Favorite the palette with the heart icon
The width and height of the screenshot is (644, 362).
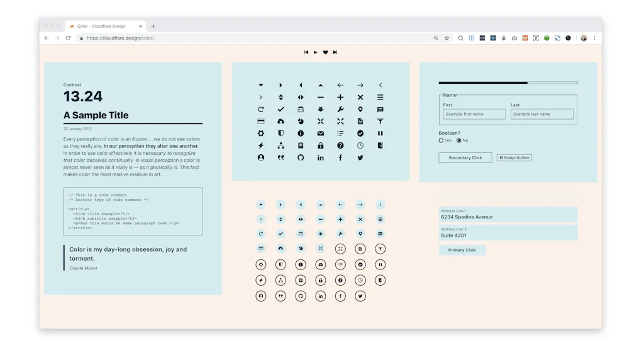325,52
